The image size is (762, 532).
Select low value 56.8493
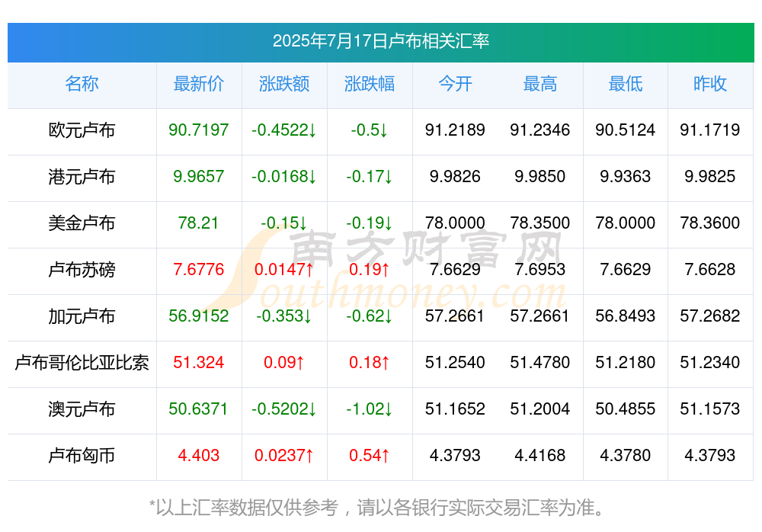[x=626, y=316]
